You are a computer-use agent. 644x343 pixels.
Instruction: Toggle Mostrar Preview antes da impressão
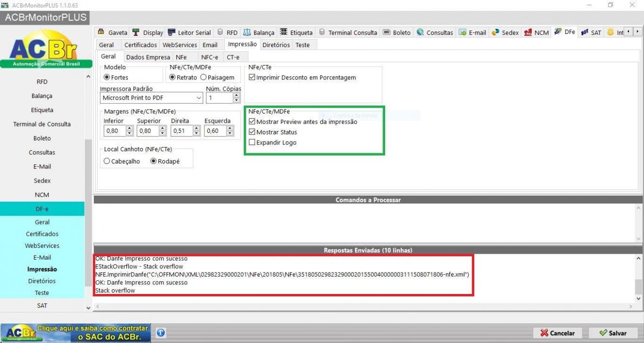(x=303, y=122)
